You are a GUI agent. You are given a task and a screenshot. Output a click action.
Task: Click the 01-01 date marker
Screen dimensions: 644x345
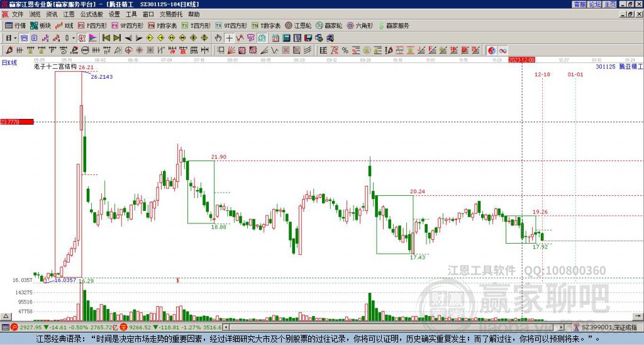coord(575,74)
